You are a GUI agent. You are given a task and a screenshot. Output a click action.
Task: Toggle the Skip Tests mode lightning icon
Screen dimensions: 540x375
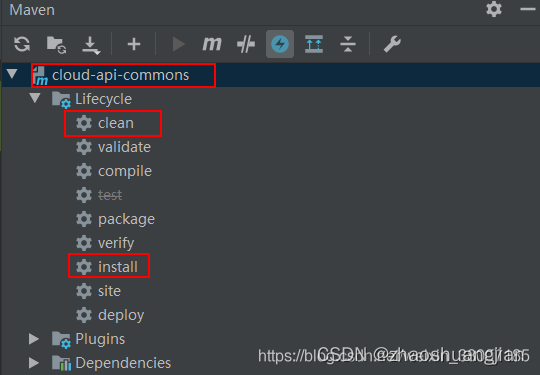[x=280, y=44]
